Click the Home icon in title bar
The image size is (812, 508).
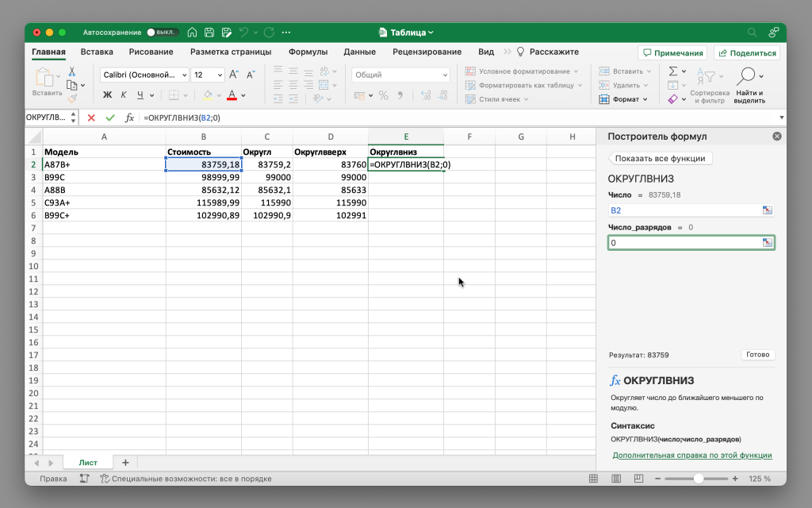(x=192, y=32)
